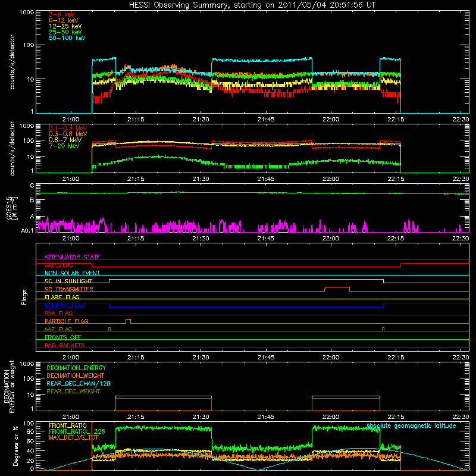Viewport: 476px width, 476px height.
Task: Select the 1000 y-axis tick of keV plot
Action: click(27, 12)
